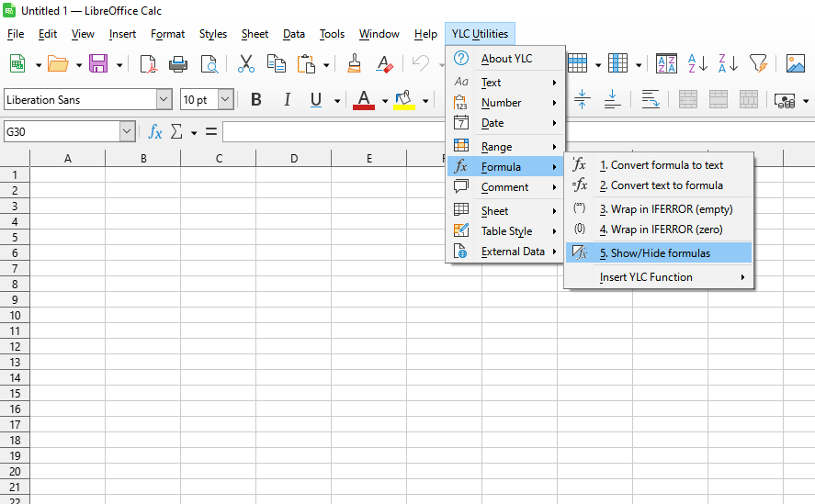The width and height of the screenshot is (815, 504).
Task: Apply the yellow background highlight color
Action: (402, 100)
